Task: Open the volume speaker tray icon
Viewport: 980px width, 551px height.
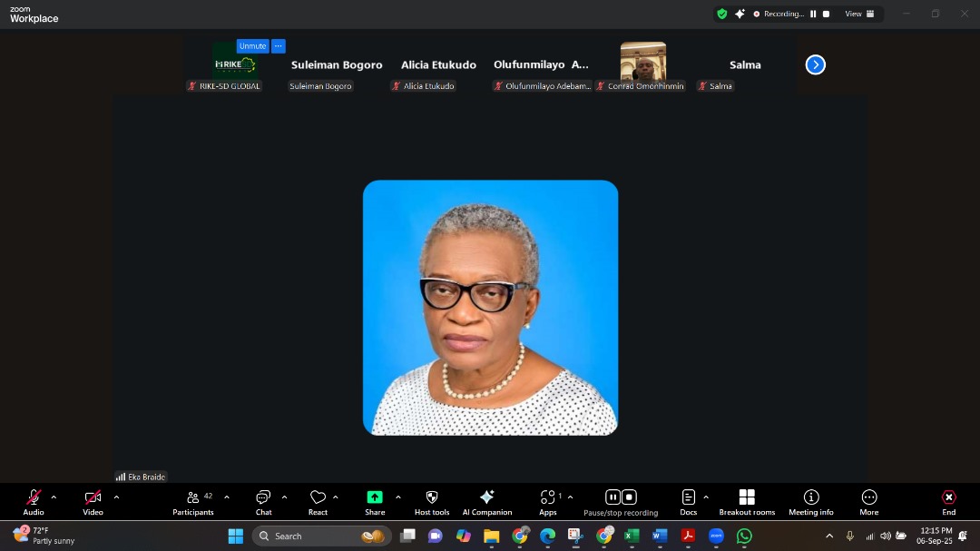Action: tap(886, 536)
